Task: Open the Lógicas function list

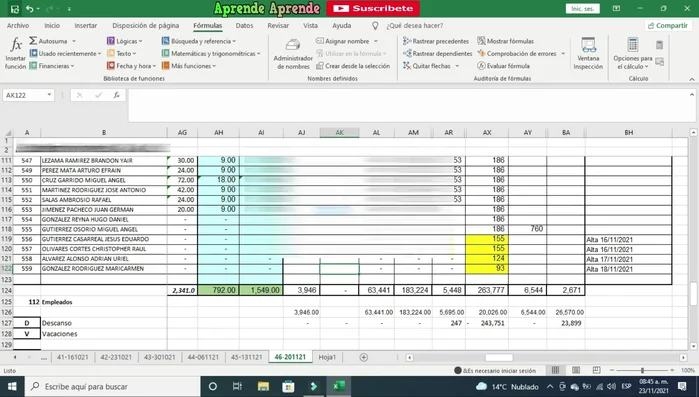Action: 124,41
